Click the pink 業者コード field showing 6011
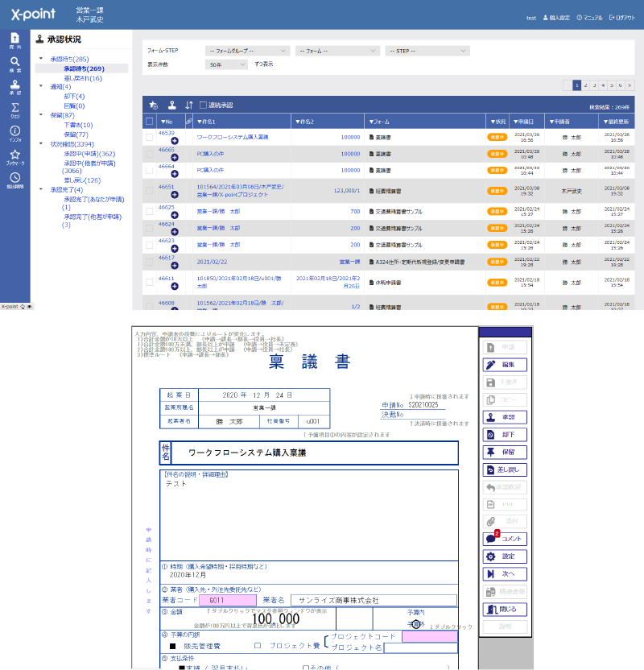This screenshot has width=644, height=670. tap(228, 601)
